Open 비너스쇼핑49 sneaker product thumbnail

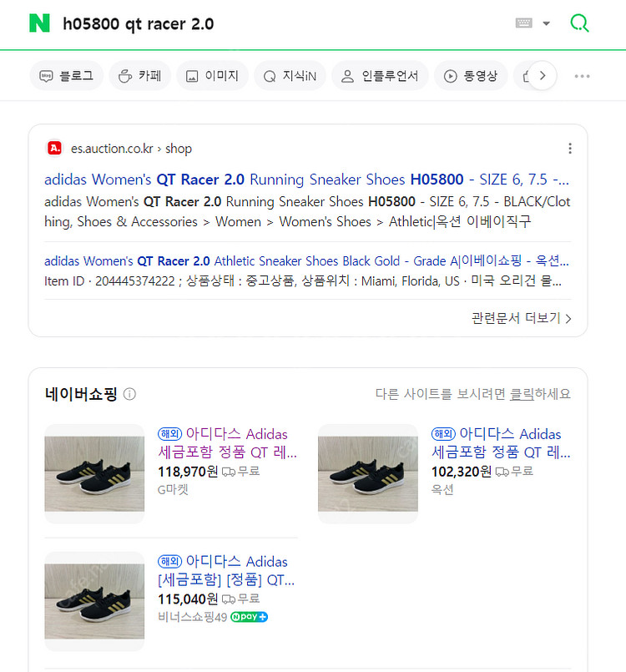click(x=94, y=601)
